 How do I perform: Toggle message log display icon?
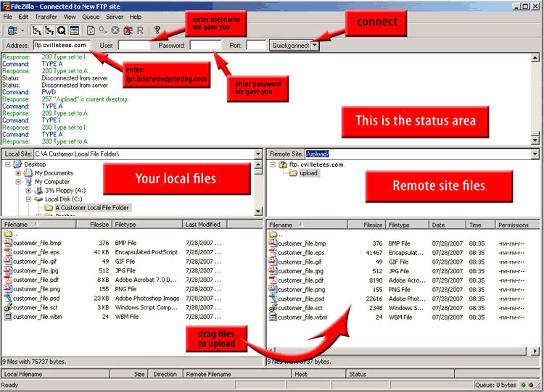74,30
